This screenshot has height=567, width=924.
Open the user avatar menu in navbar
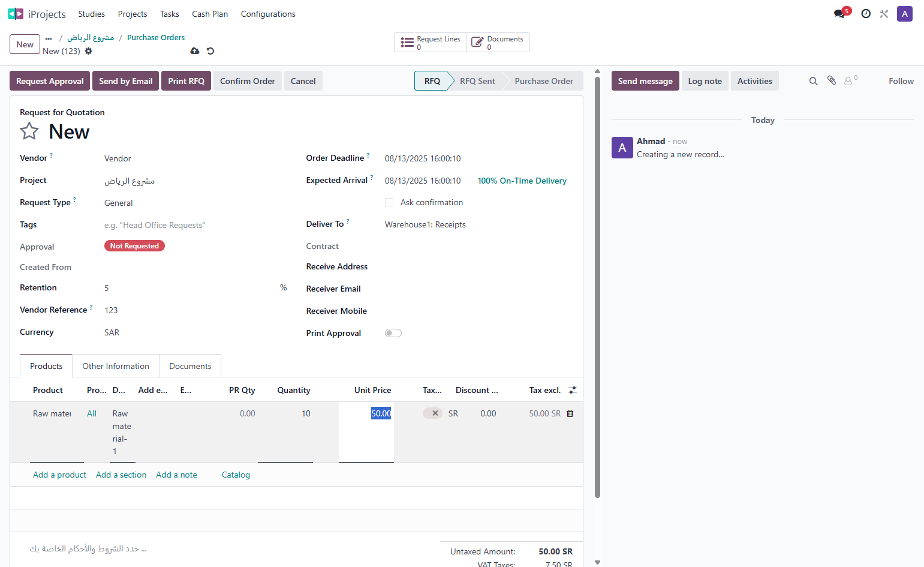point(905,14)
